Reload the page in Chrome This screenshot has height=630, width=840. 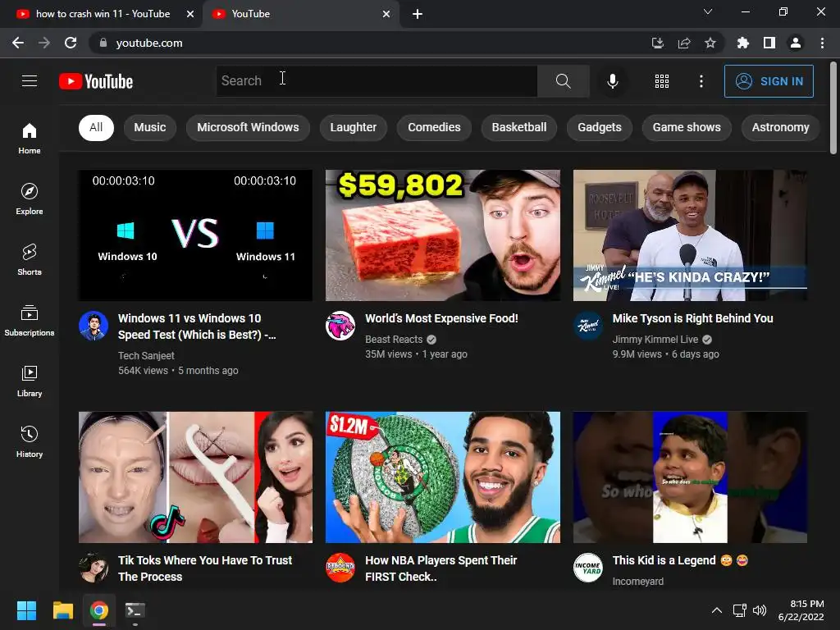pyautogui.click(x=71, y=43)
